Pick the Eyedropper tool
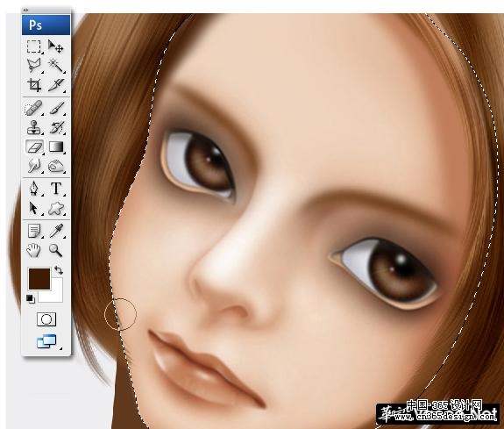 pyautogui.click(x=56, y=231)
